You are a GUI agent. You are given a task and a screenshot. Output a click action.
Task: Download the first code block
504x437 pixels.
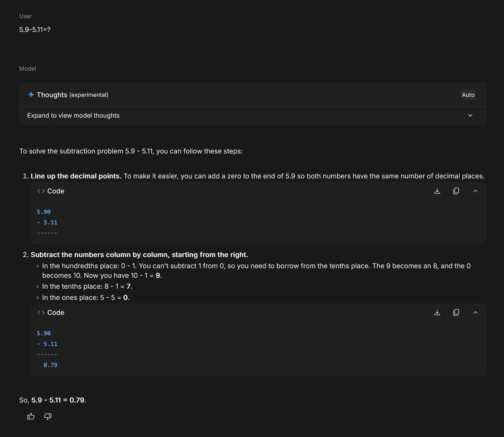pos(437,191)
